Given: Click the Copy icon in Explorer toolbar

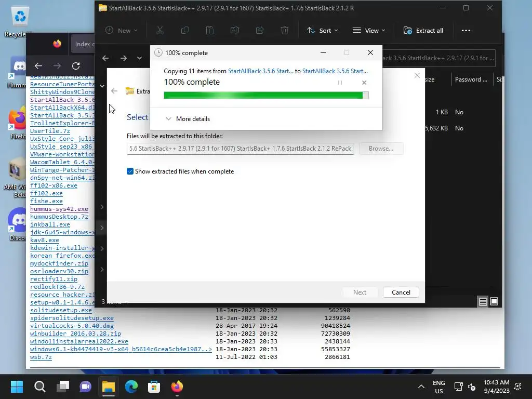Looking at the screenshot, I should (x=185, y=31).
